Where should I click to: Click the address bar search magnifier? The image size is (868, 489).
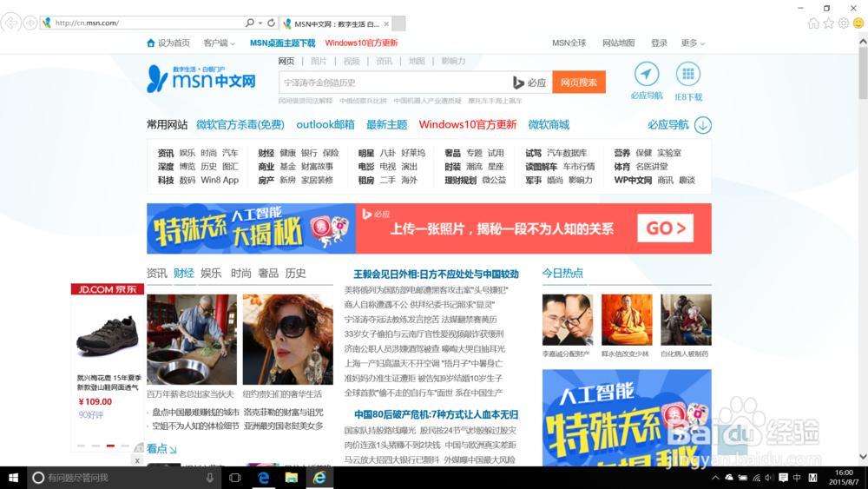(250, 23)
